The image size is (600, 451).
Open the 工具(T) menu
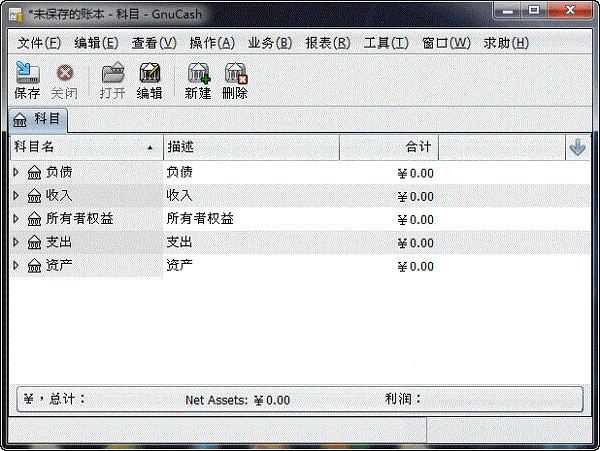[x=386, y=43]
